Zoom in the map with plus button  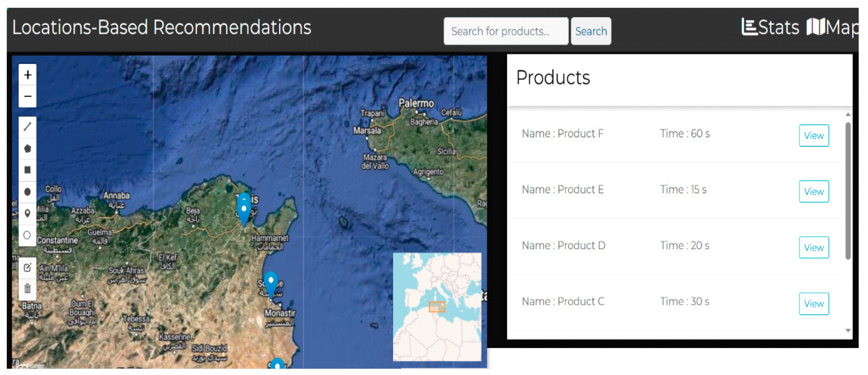pos(28,75)
